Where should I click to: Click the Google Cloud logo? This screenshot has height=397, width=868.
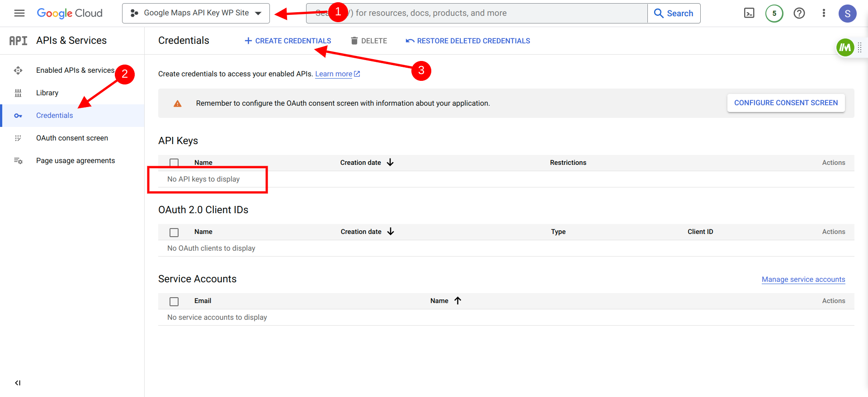pos(70,13)
